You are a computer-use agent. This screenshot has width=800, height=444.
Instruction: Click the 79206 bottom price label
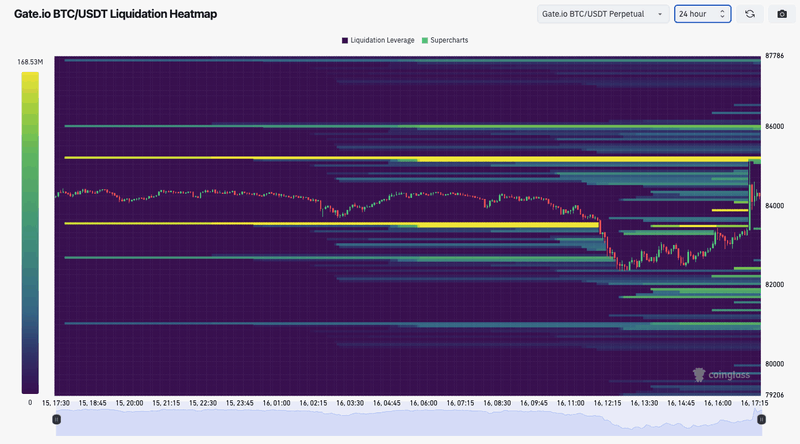pyautogui.click(x=774, y=395)
